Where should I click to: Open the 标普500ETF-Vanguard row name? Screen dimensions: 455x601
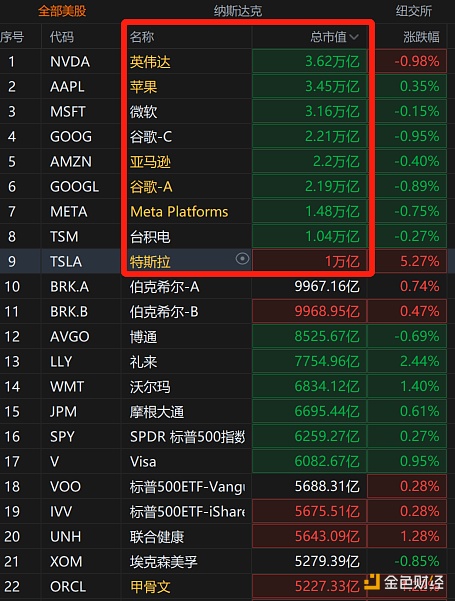click(x=187, y=487)
